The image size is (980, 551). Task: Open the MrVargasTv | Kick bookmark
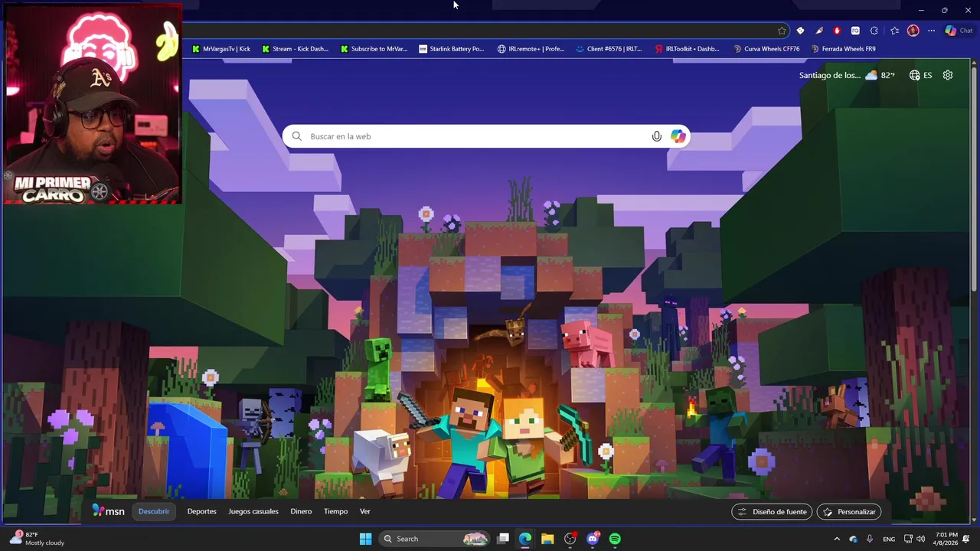(221, 49)
